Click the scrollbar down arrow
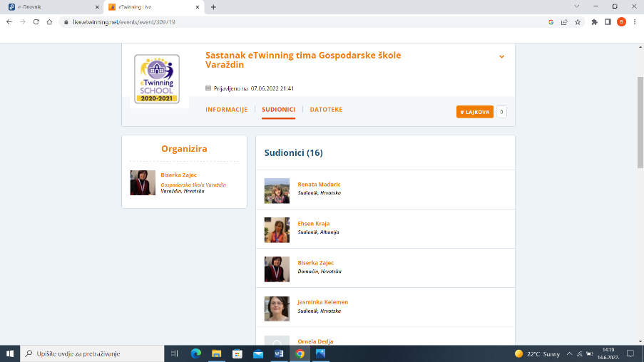Viewport: 644px width, 362px height. coord(640,341)
